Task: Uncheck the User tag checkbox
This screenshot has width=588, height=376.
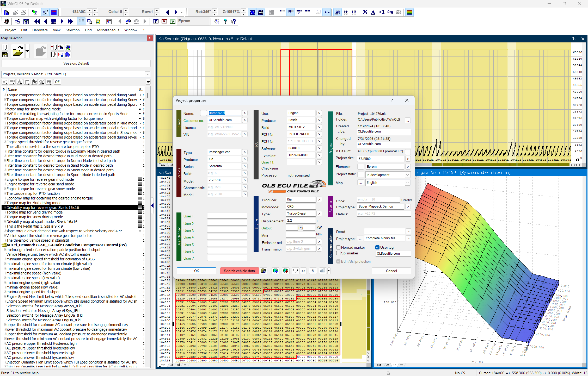Action: pyautogui.click(x=377, y=247)
